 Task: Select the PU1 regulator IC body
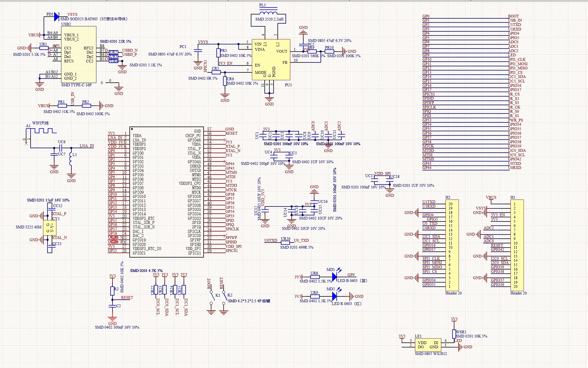[271, 59]
